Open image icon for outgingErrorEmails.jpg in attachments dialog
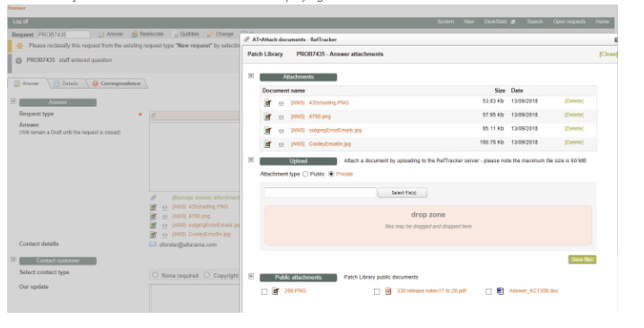Image resolution: width=644 pixels, height=328 pixels. coord(267,130)
